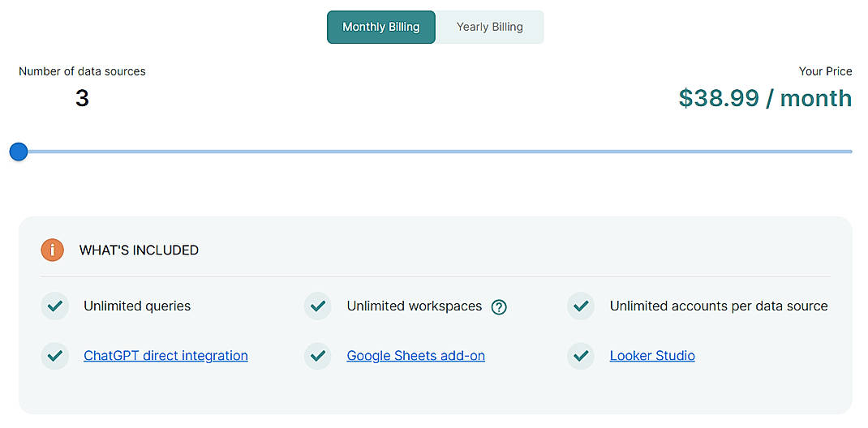
Task: Click the Number of data sources label
Action: coord(82,71)
